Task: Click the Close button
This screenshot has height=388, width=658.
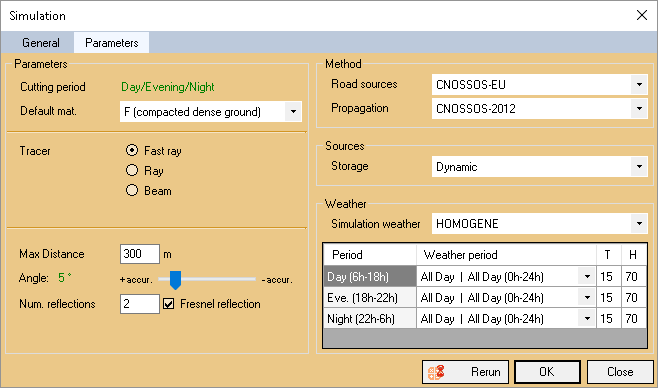Action: tap(620, 372)
